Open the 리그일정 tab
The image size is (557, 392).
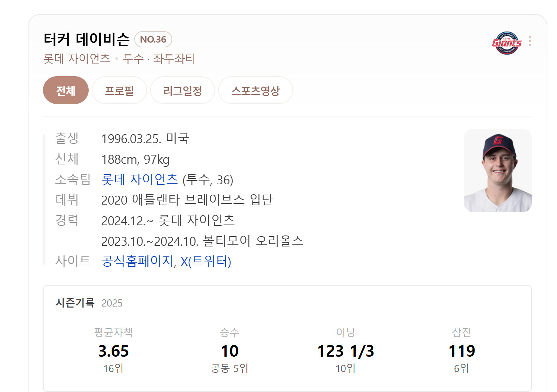tap(182, 91)
